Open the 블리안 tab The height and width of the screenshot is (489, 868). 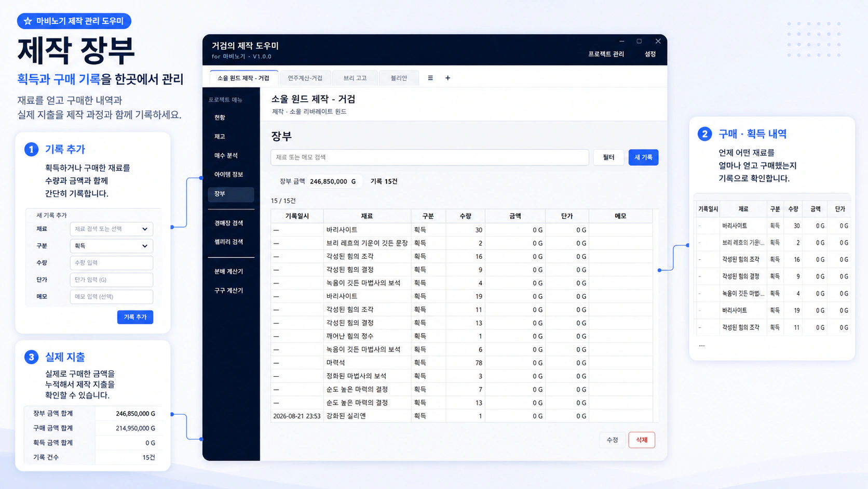coord(399,78)
